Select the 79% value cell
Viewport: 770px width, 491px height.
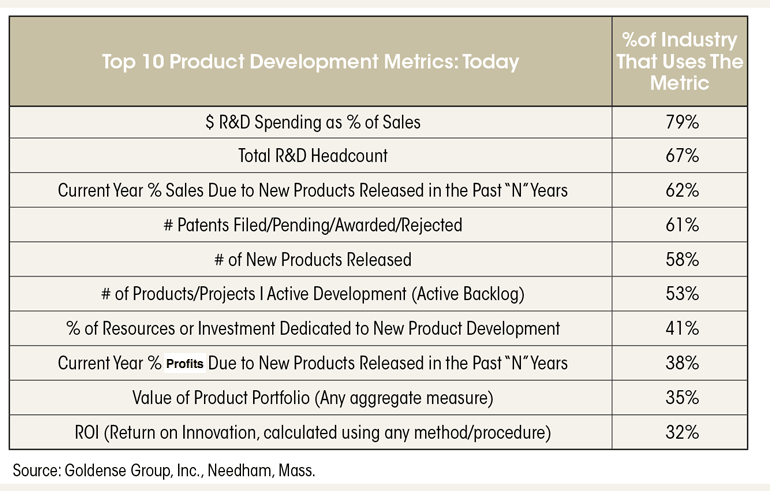pos(682,122)
